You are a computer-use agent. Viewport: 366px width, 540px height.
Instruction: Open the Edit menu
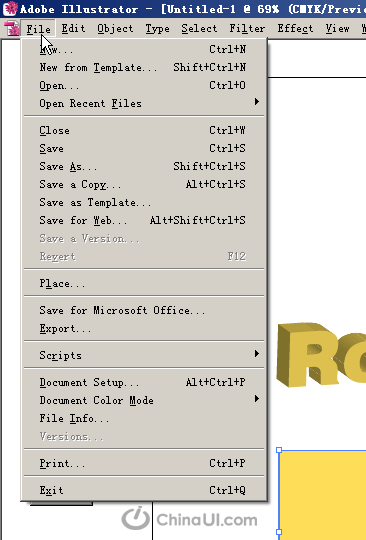(x=73, y=29)
